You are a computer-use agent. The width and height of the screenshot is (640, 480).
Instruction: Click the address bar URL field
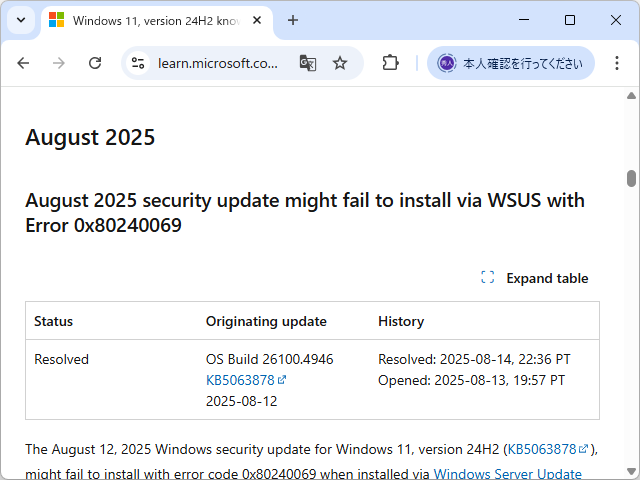(217, 63)
